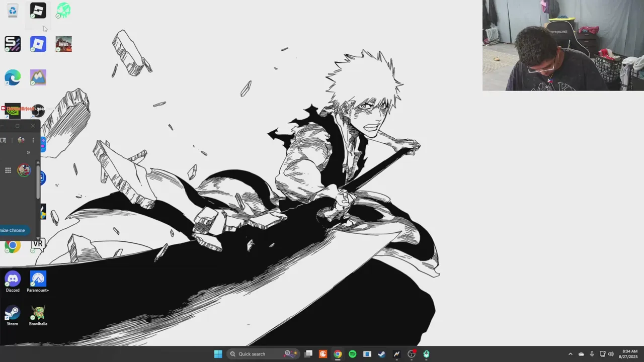Open the network status tray icon
The width and height of the screenshot is (644, 362).
(x=603, y=354)
